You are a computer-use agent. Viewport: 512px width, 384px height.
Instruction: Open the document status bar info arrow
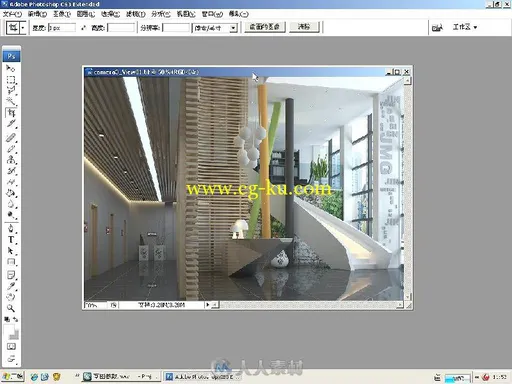pos(208,305)
